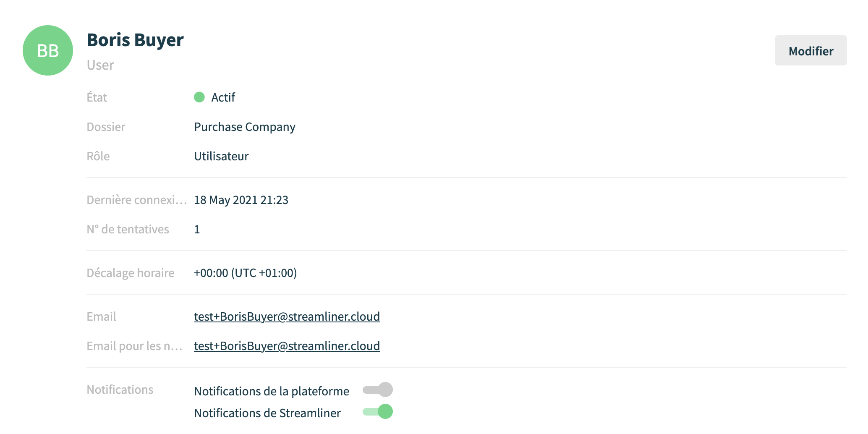Click the Décalage horaire UTC value
The height and width of the screenshot is (434, 868).
(245, 273)
